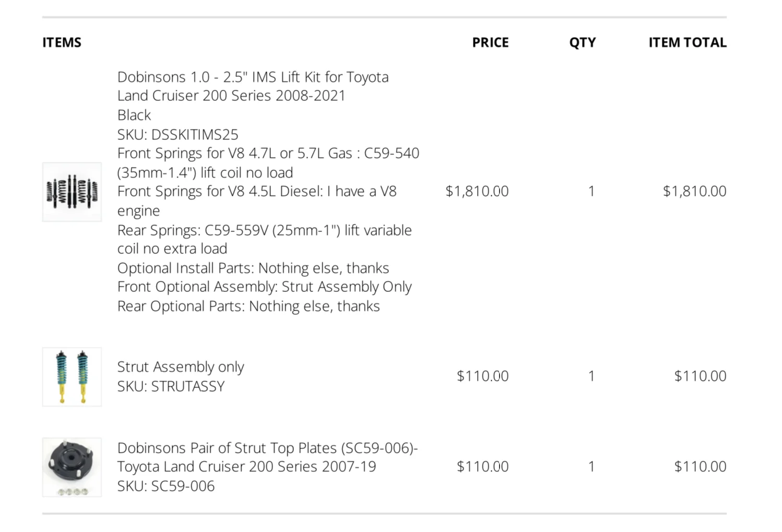The width and height of the screenshot is (782, 532).
Task: Select the PRICE column header
Action: point(490,42)
